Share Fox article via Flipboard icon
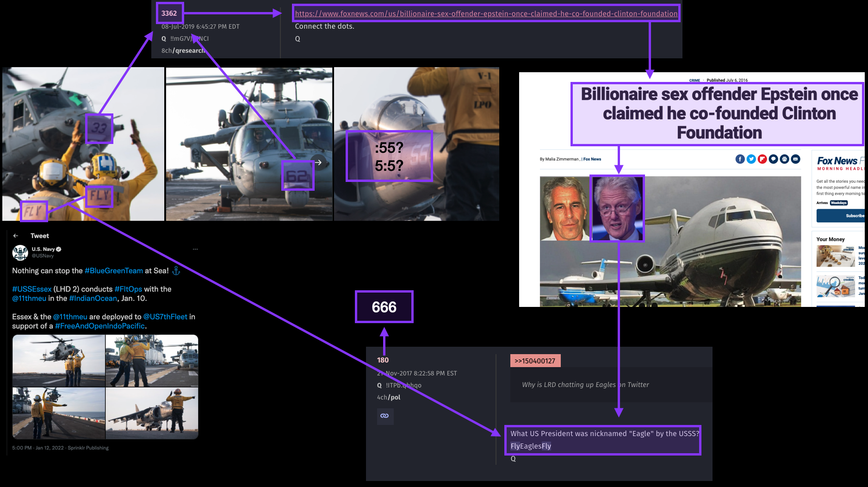This screenshot has width=868, height=487. pyautogui.click(x=762, y=159)
